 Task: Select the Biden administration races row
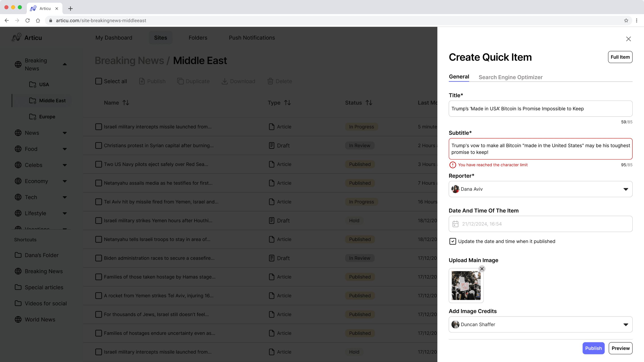tap(98, 258)
